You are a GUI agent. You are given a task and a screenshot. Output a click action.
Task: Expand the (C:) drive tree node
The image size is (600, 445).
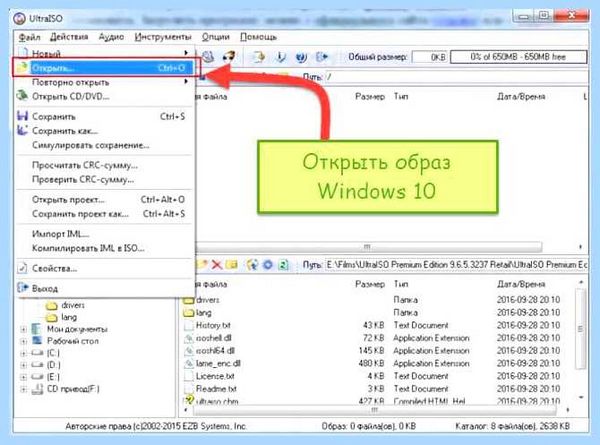pyautogui.click(x=23, y=353)
